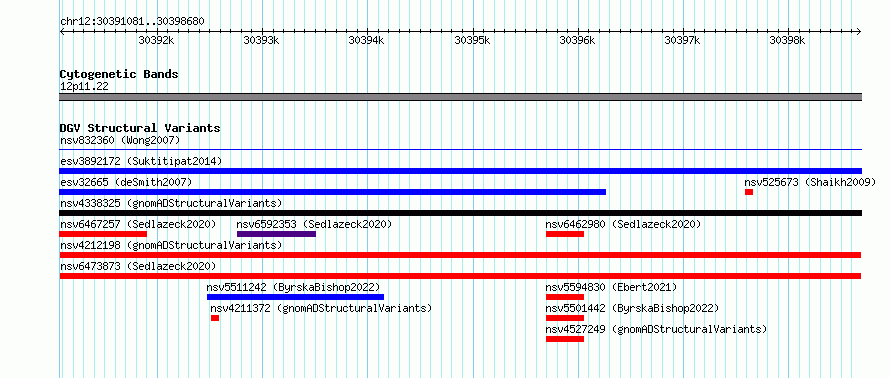Select the red nsv4527249 variant bar

565,339
